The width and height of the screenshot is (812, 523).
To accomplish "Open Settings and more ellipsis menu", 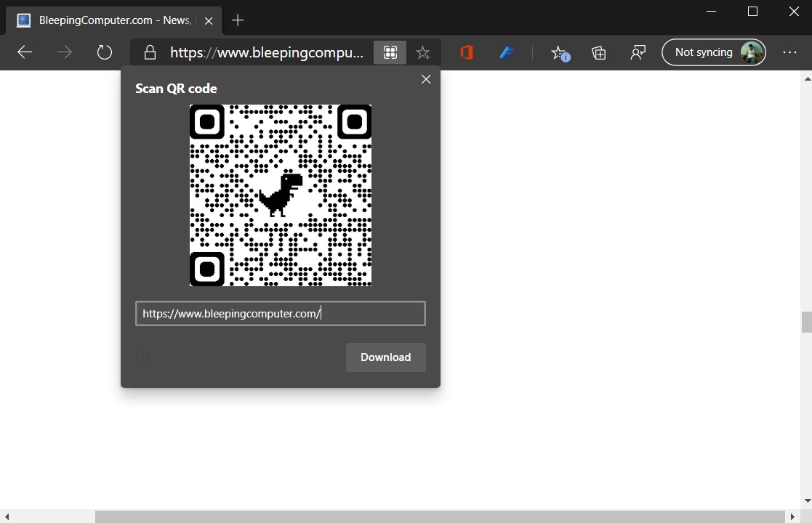I will (789, 52).
